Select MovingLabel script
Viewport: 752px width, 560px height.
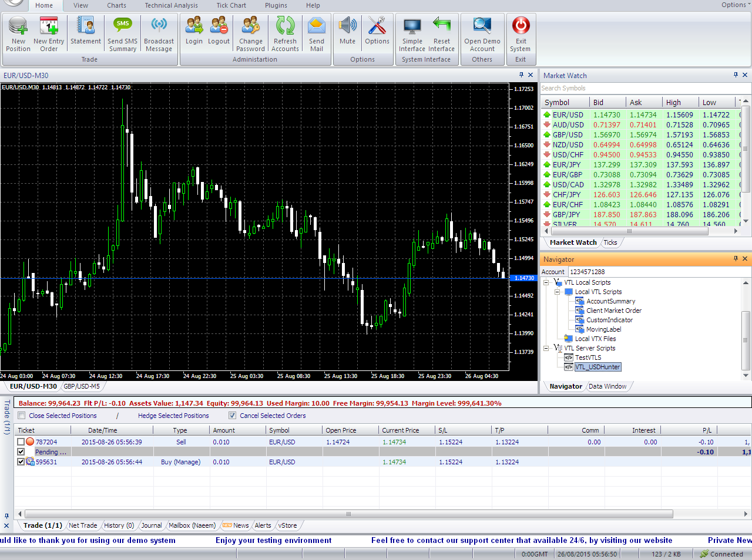[x=603, y=329]
